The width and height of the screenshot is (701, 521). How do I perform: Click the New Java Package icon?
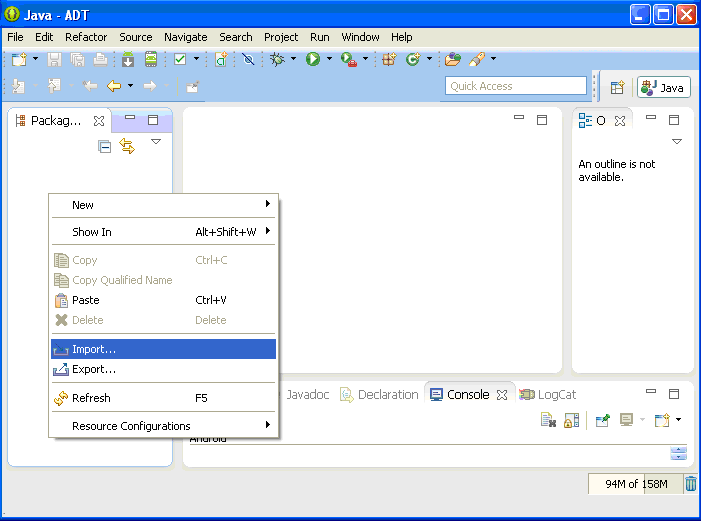coord(389,59)
